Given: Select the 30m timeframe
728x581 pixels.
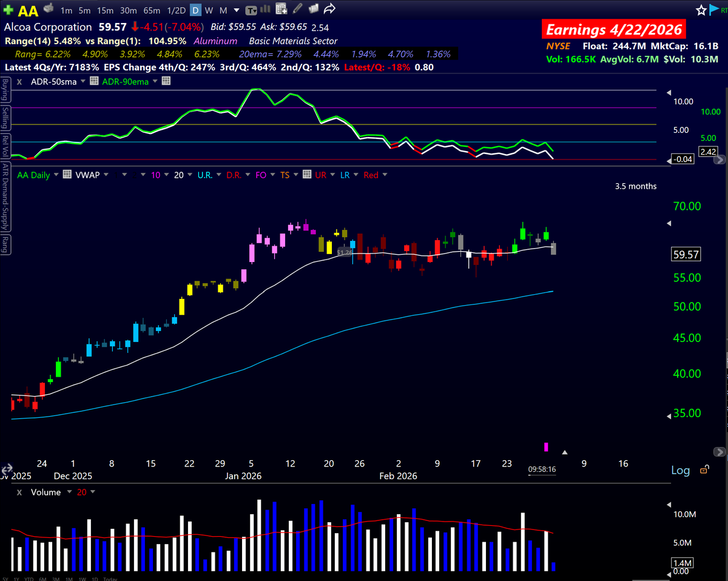Looking at the screenshot, I should [x=128, y=10].
